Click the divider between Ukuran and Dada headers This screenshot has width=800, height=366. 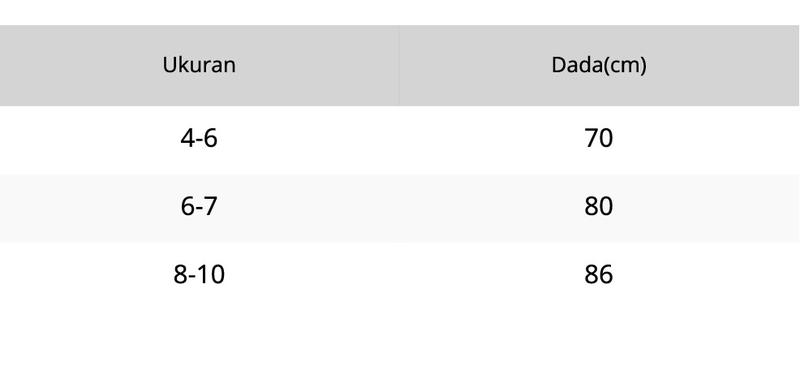pos(399,65)
